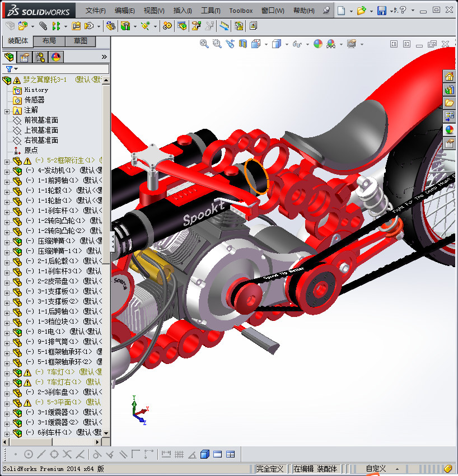Click the Move Component icon
458x476 pixels.
click(x=89, y=26)
